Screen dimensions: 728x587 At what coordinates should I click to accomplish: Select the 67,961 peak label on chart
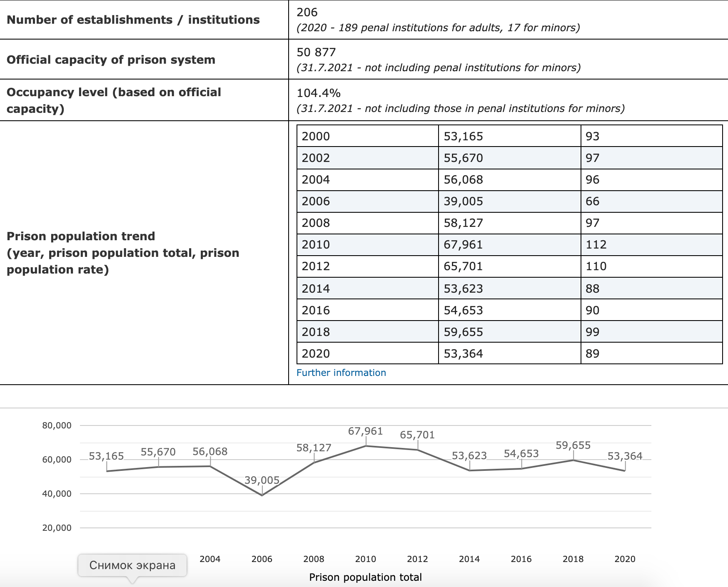(365, 431)
